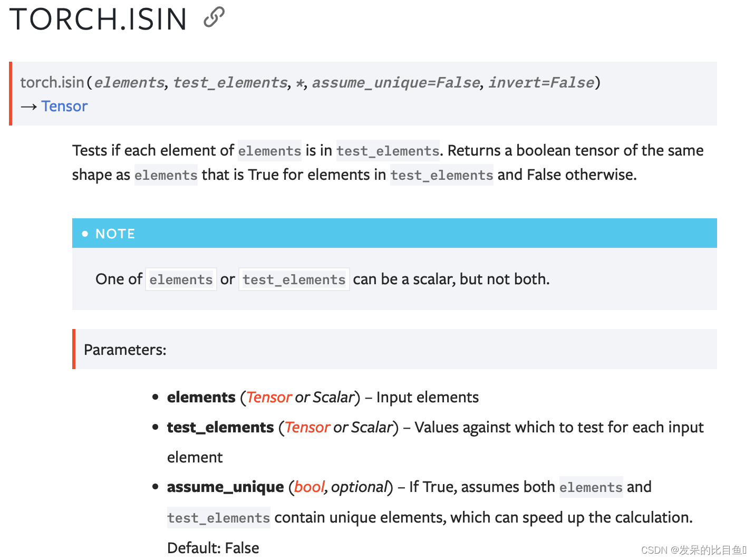Click the invert=False argument in signature
754x560 pixels.
click(x=542, y=82)
